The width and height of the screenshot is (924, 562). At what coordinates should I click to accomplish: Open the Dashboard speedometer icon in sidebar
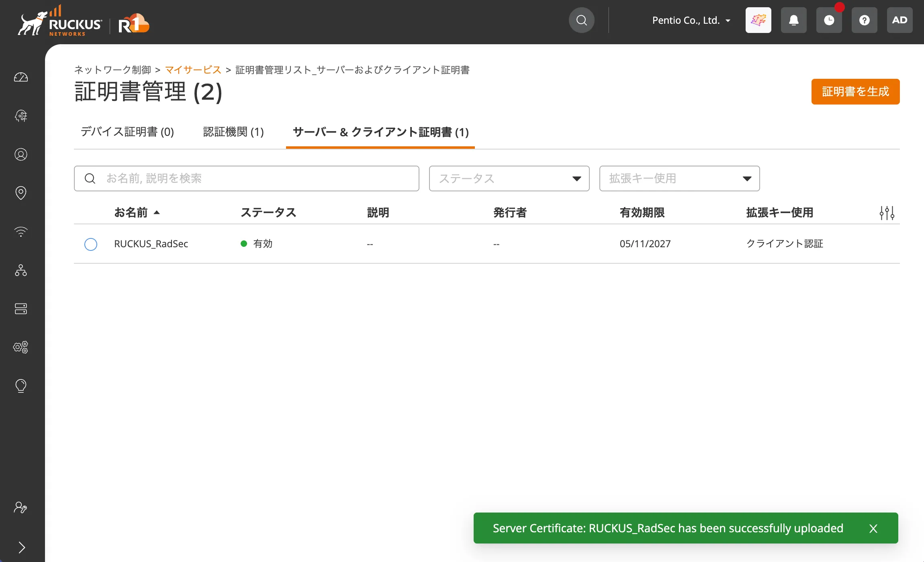tap(21, 77)
